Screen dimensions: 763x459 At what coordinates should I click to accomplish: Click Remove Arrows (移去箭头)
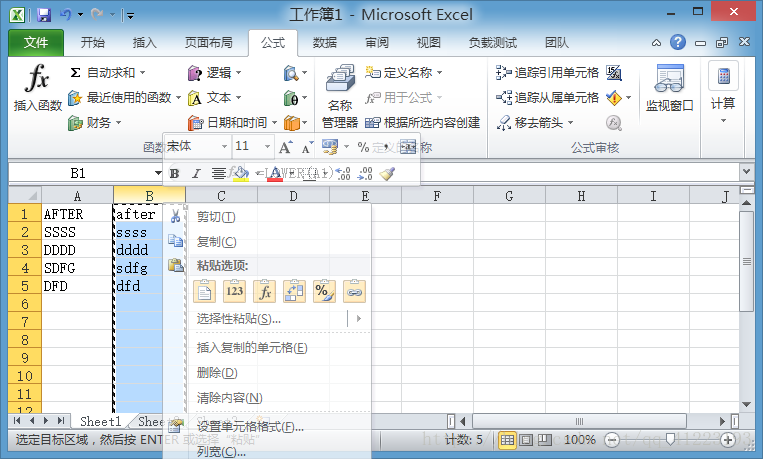point(535,123)
